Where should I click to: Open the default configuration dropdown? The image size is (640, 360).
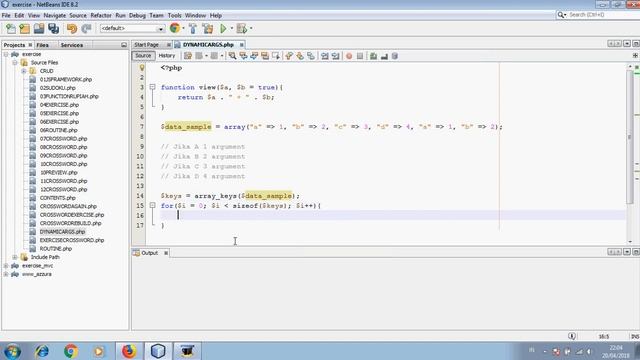[132, 29]
